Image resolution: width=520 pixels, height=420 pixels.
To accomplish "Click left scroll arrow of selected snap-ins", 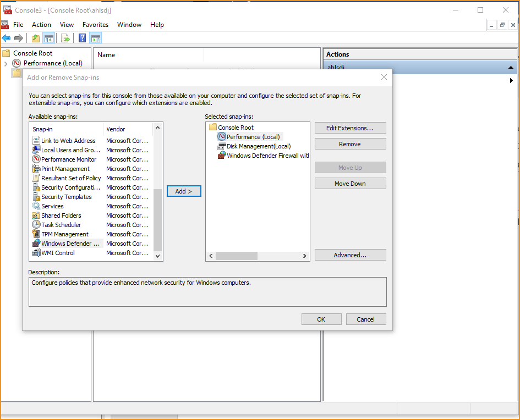I will click(x=211, y=256).
